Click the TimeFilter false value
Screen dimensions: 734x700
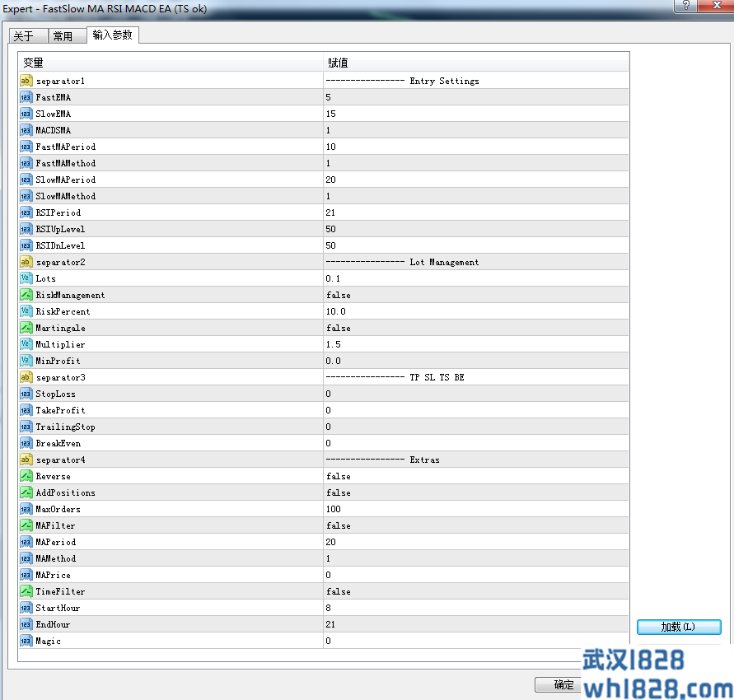click(x=339, y=591)
